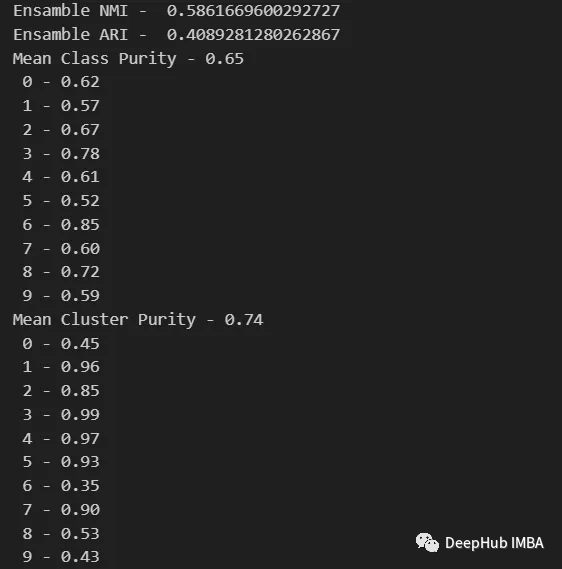The image size is (562, 569).
Task: Click cluster 6 purity value 0.35
Action: [x=80, y=486]
